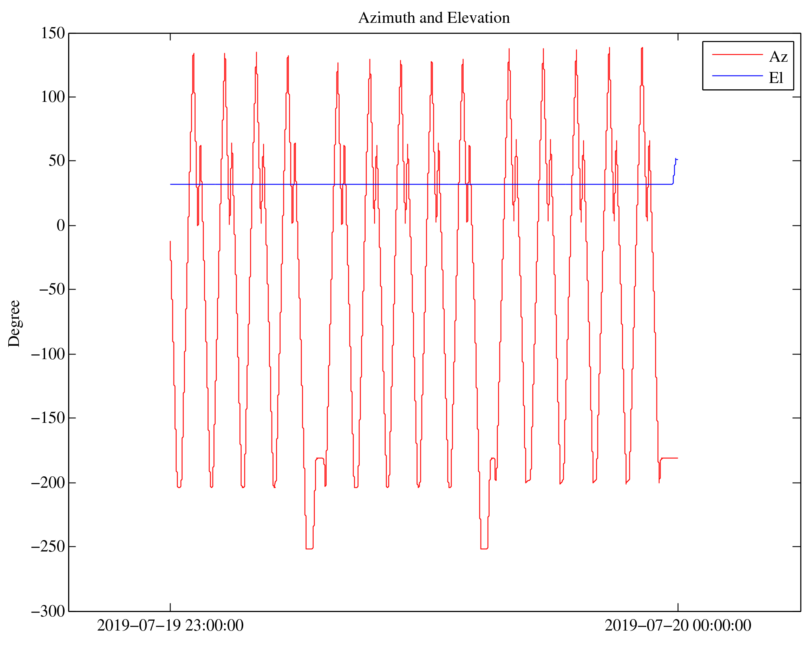
Task: Click the blue El line sample in legend
Action: tap(737, 76)
